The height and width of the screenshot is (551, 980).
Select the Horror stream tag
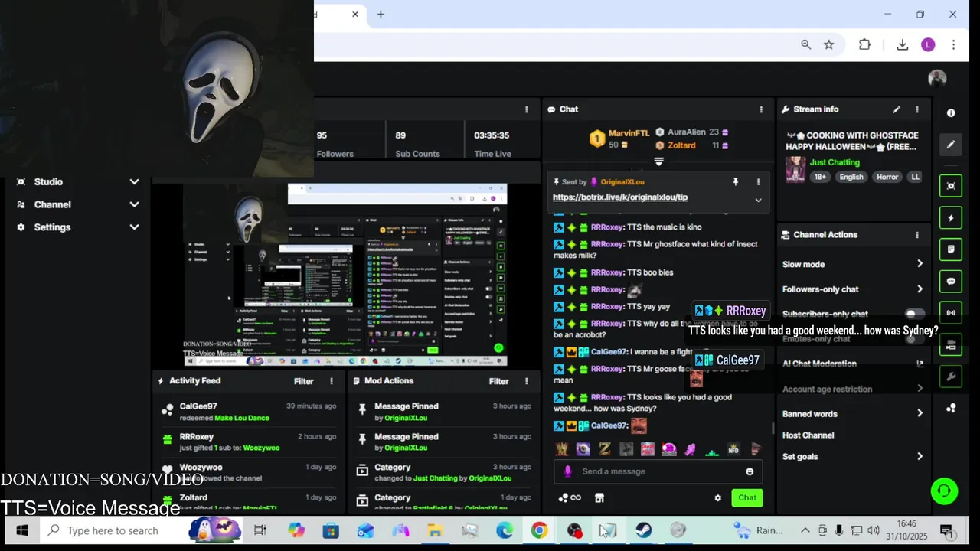coord(887,177)
